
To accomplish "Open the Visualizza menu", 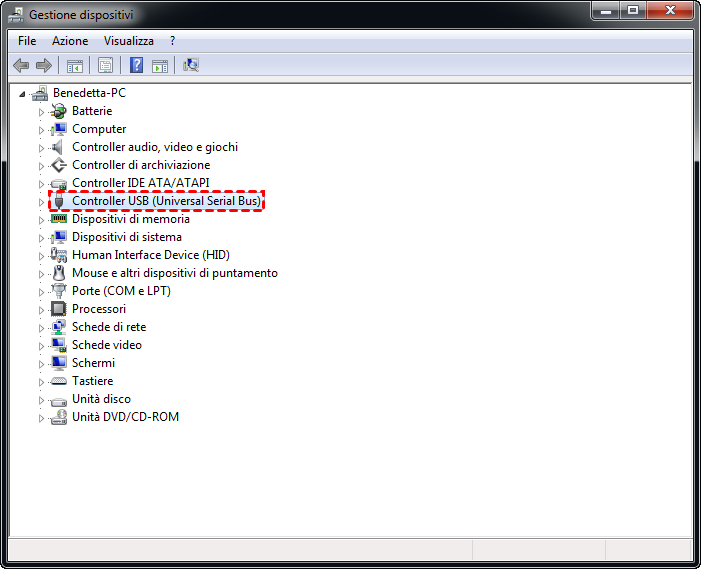I will coord(129,41).
